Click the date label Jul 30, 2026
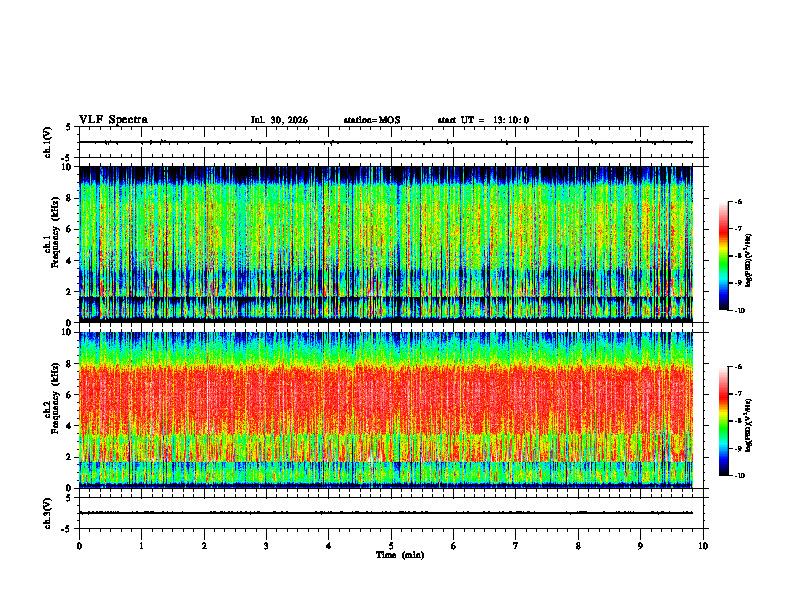Image resolution: width=792 pixels, height=612 pixels. pos(279,120)
